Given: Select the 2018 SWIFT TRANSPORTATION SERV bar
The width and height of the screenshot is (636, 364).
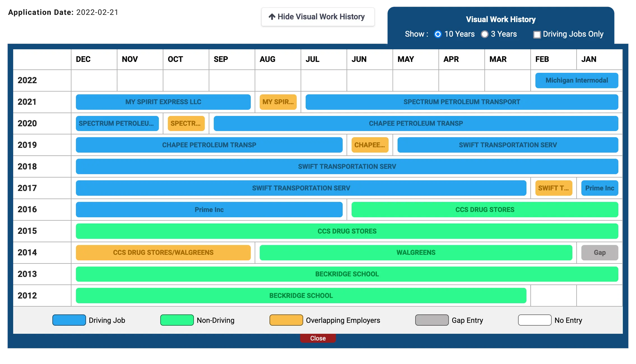Looking at the screenshot, I should (x=347, y=167).
